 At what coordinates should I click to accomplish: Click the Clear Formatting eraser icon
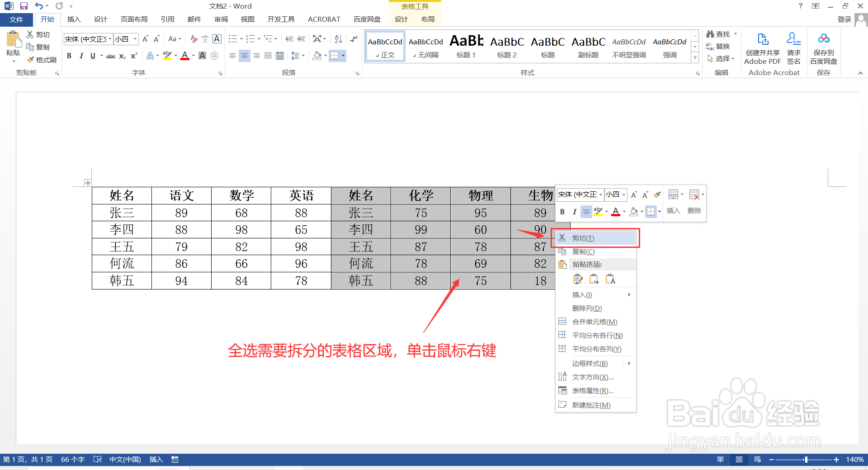coord(193,39)
